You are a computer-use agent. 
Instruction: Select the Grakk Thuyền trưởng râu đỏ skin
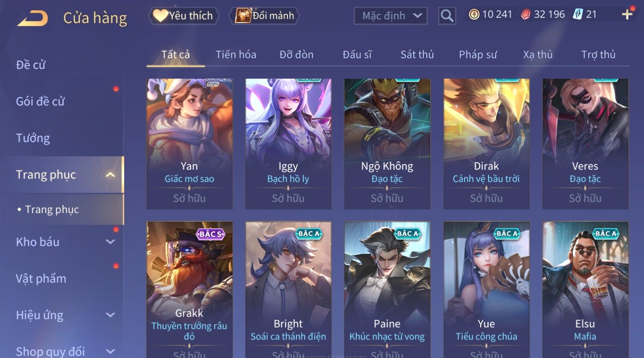point(189,290)
